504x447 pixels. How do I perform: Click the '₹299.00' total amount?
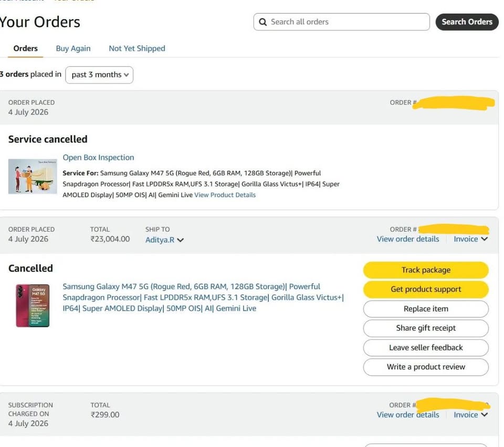click(105, 415)
